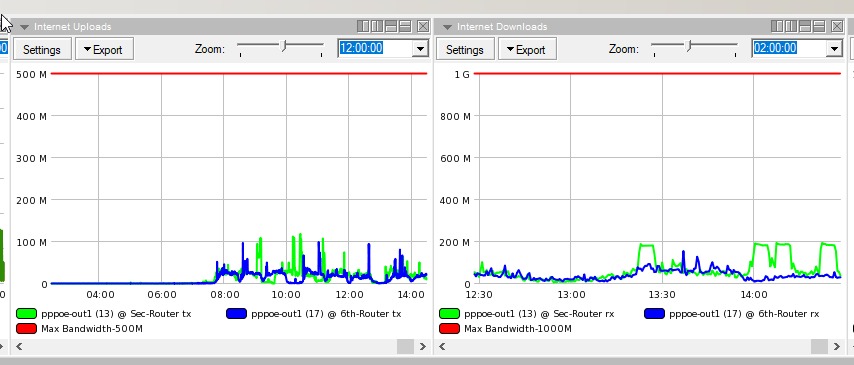This screenshot has width=854, height=365.
Task: Select legend text 'Max Bandwidth-1000M'
Action: point(518,328)
